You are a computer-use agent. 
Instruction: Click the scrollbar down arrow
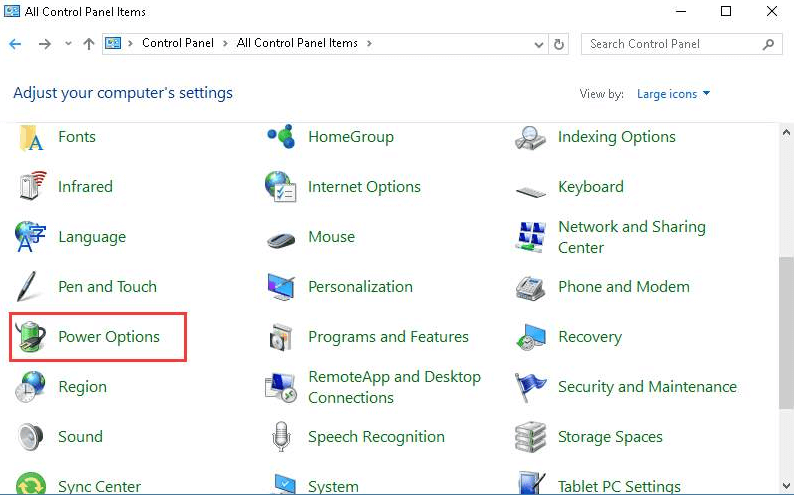[x=786, y=485]
